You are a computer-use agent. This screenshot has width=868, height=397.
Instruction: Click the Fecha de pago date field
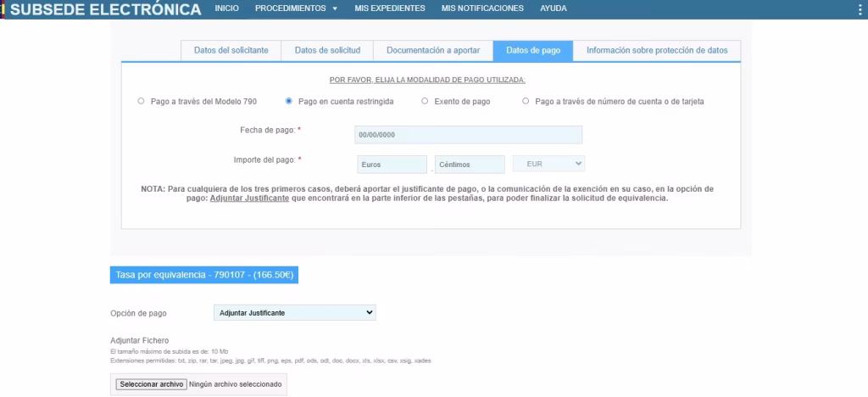pyautogui.click(x=468, y=135)
